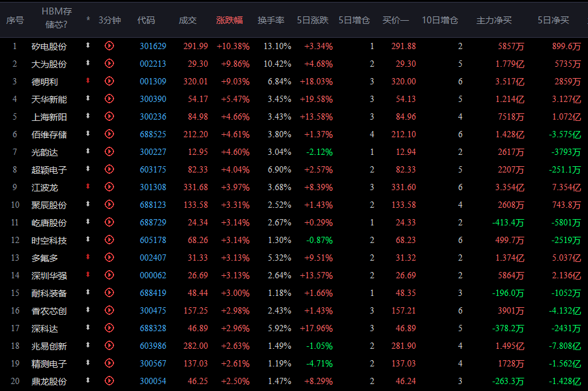Open stock code 301629 link
Image resolution: width=588 pixels, height=391 pixels.
[x=153, y=46]
